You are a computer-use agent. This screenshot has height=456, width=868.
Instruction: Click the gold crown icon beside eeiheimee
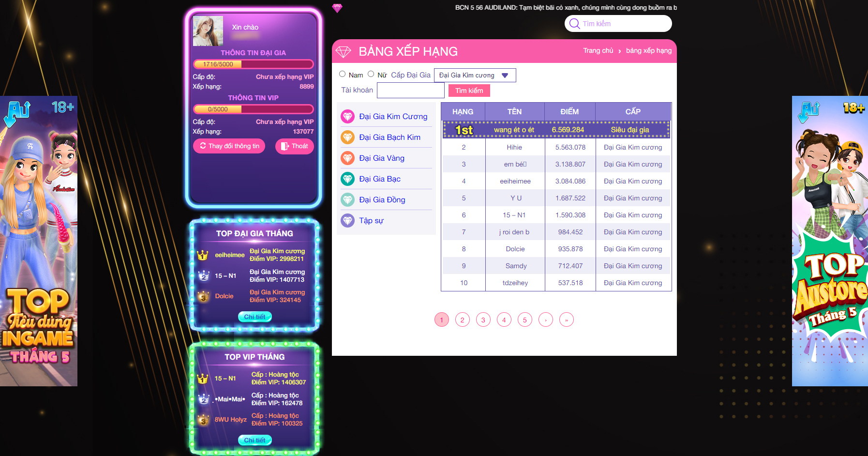click(203, 255)
